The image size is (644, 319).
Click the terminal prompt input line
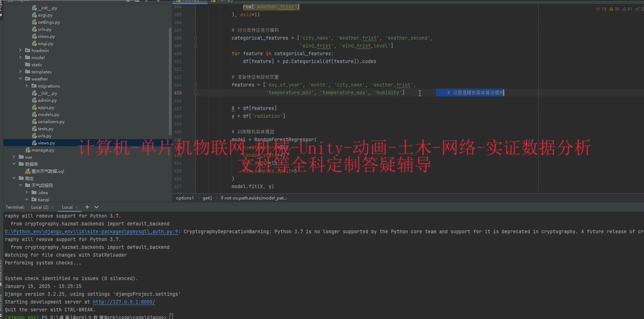click(x=89, y=317)
